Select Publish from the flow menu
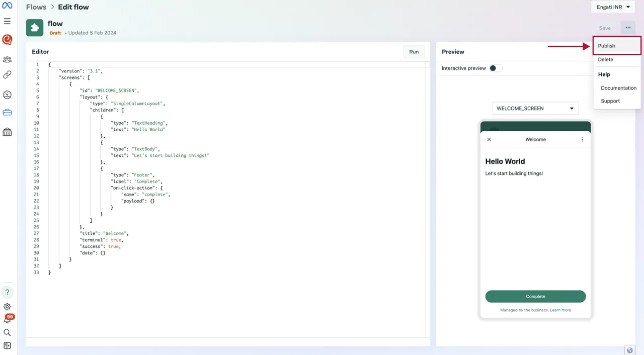 point(606,46)
